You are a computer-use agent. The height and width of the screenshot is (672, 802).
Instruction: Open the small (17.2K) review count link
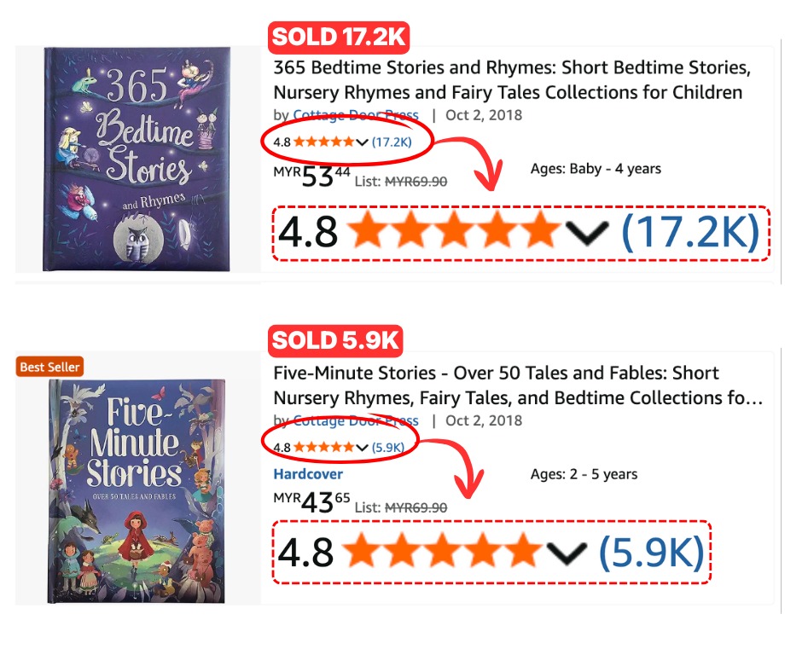(392, 142)
